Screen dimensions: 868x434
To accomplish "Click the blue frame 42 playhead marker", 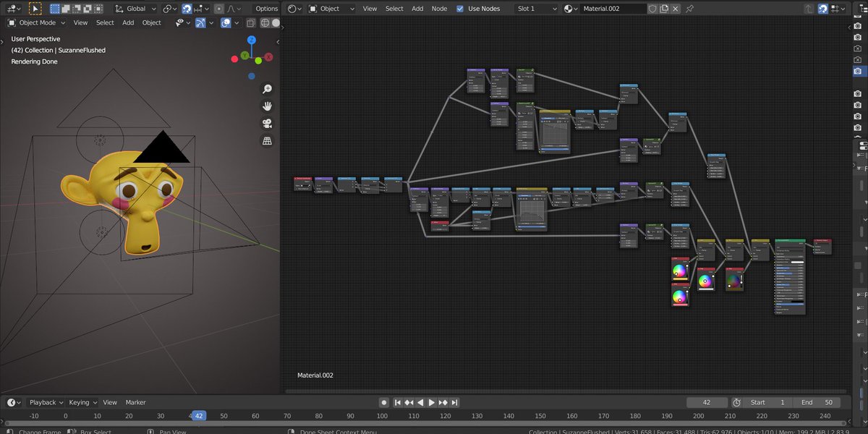I will tap(199, 416).
